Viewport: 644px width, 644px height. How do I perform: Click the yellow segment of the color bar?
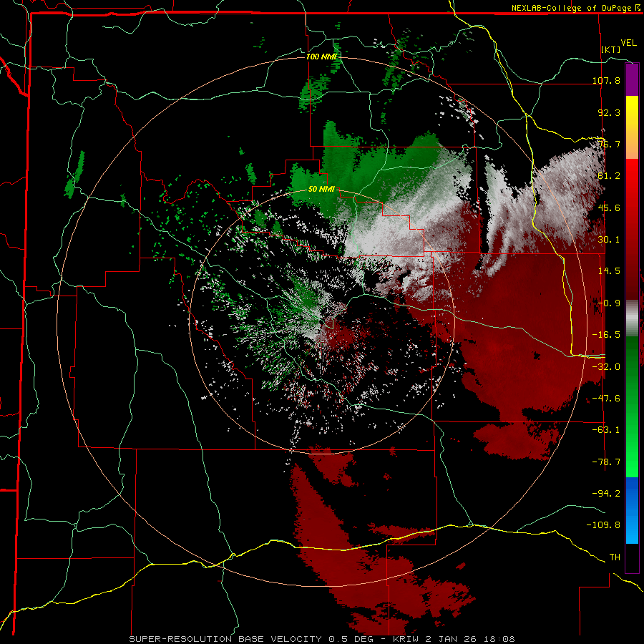(x=632, y=109)
